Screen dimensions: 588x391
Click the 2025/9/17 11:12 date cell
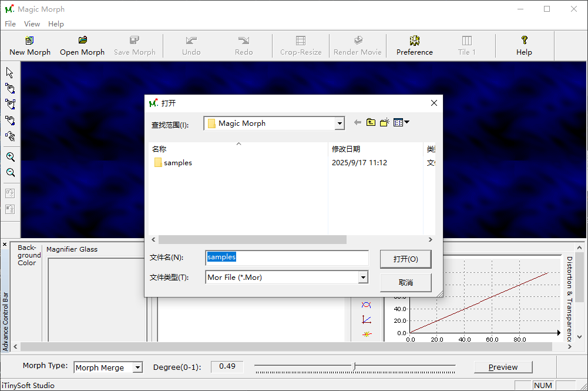[359, 162]
